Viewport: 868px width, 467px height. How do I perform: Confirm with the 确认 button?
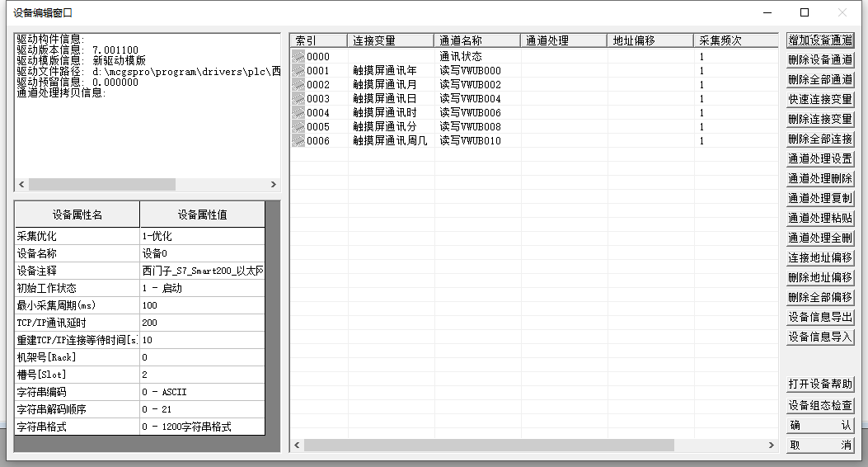[x=820, y=426]
